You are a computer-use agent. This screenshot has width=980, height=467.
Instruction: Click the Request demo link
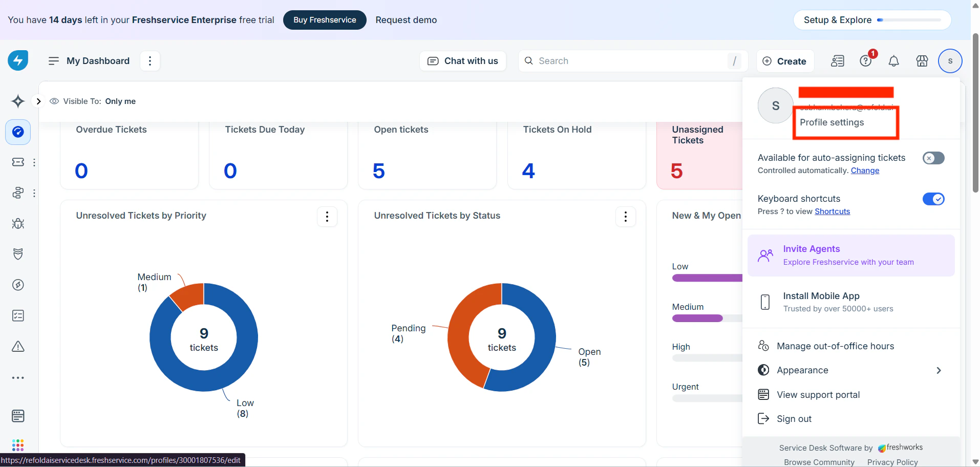click(406, 20)
